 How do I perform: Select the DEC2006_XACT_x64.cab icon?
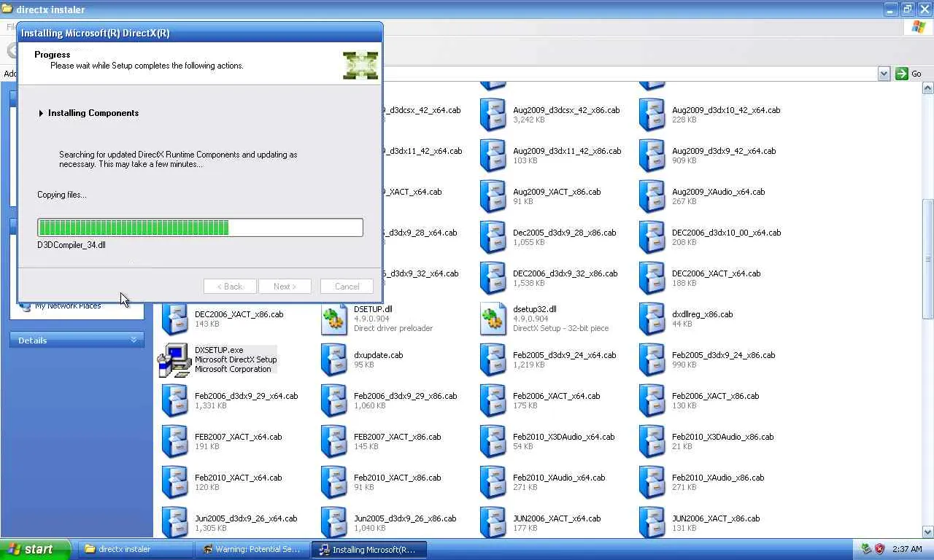click(652, 278)
